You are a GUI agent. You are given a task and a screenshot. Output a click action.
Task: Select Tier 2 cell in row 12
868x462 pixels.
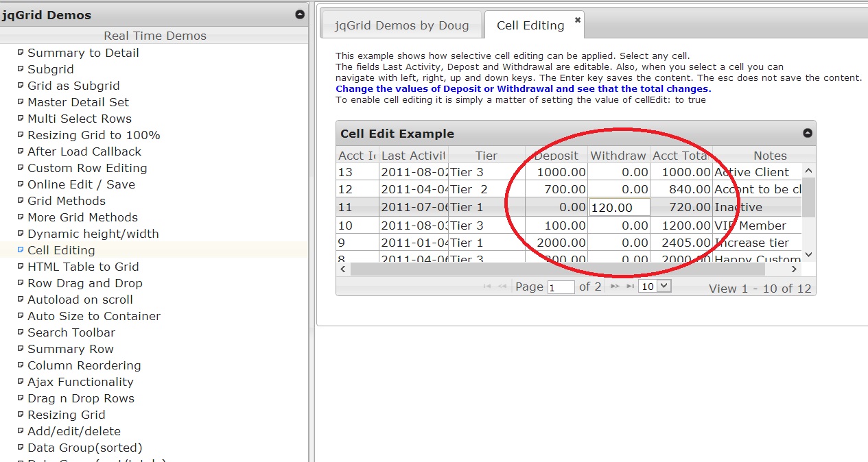coord(486,189)
